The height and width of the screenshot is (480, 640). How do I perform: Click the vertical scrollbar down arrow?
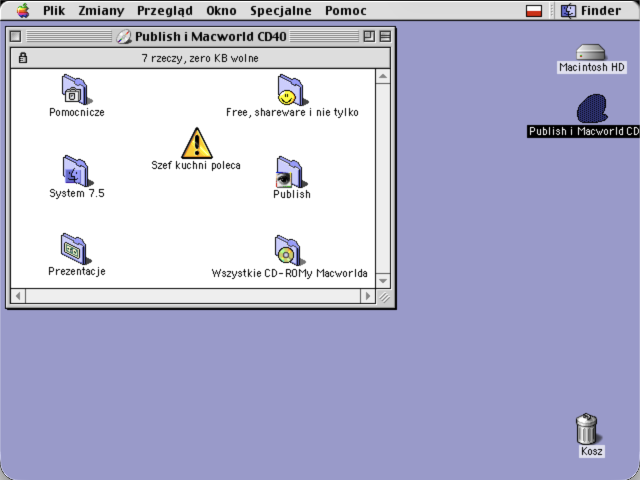point(383,281)
